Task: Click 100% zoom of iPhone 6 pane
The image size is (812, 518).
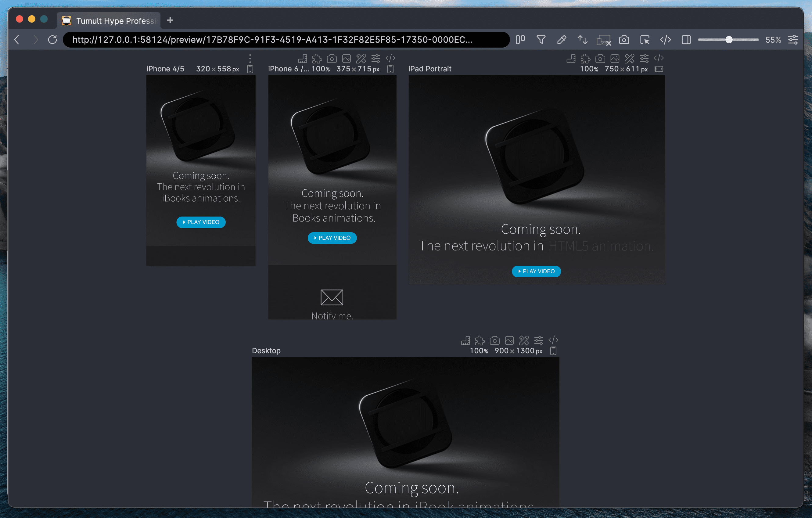Action: (x=320, y=69)
